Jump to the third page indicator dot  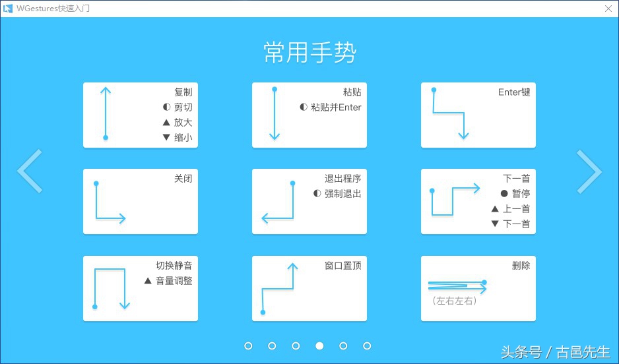296,346
